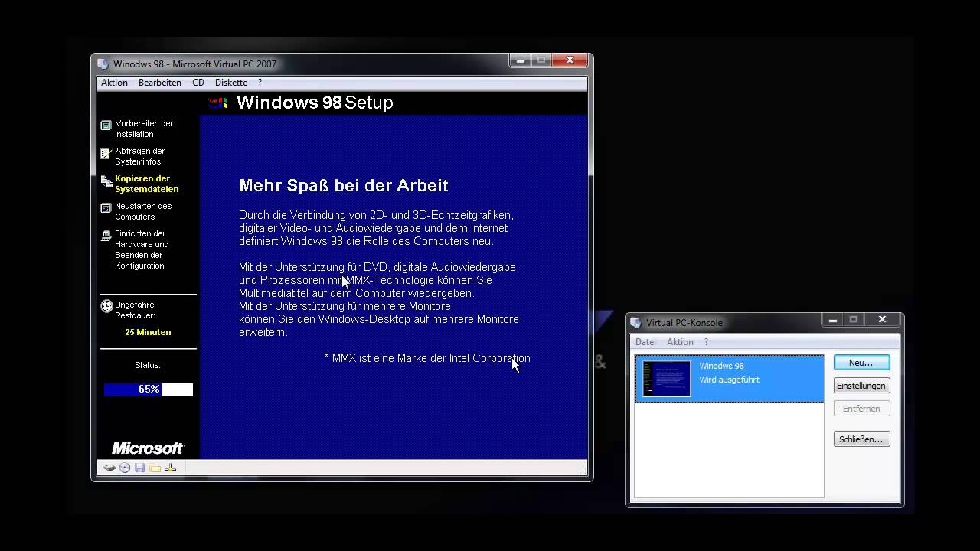Click the Vorbereiten der Installation step icon
Screen dimensions: 980x551
click(106, 126)
